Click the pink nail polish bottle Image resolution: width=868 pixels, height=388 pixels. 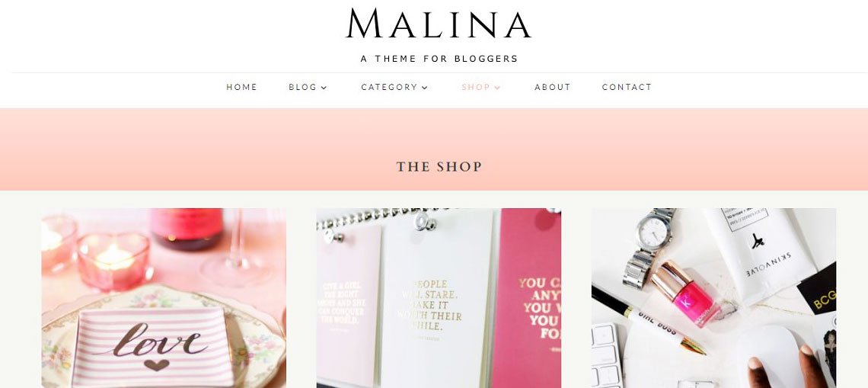[687, 293]
